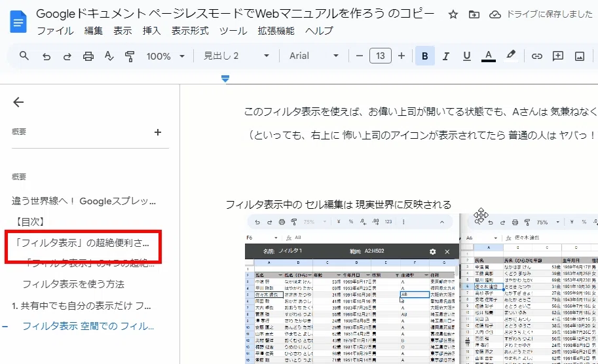Undo the last action
This screenshot has height=364, width=598.
pyautogui.click(x=46, y=56)
